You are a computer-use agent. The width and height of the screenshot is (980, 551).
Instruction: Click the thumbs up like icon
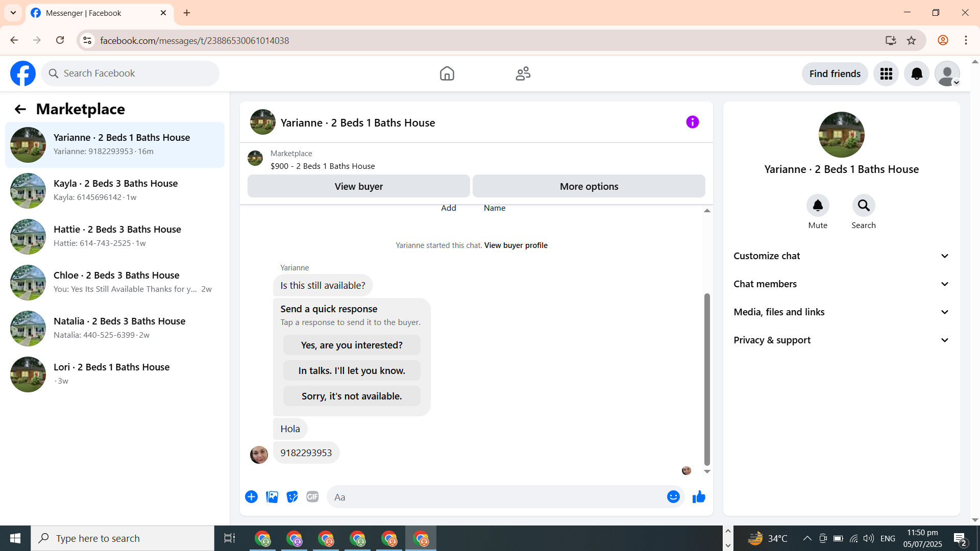point(699,497)
